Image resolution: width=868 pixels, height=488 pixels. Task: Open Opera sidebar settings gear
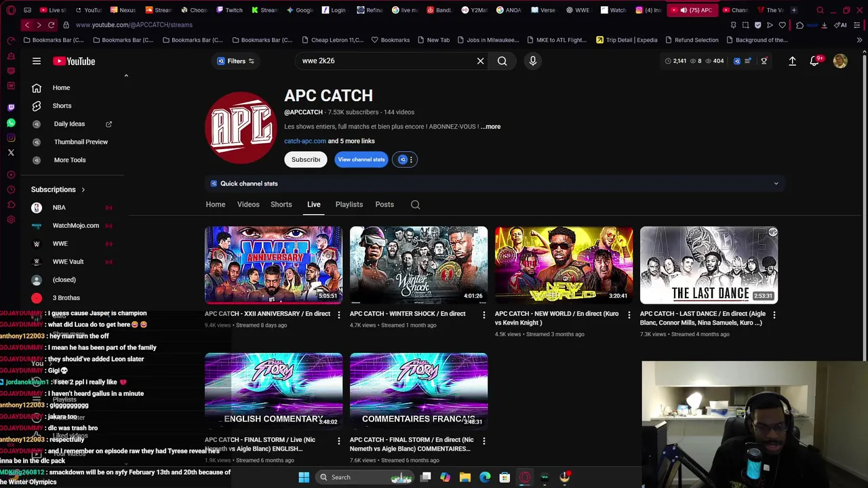tap(11, 220)
